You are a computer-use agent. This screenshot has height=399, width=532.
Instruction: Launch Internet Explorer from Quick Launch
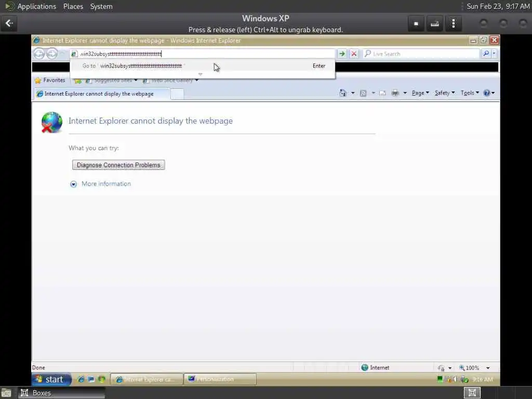(x=81, y=379)
